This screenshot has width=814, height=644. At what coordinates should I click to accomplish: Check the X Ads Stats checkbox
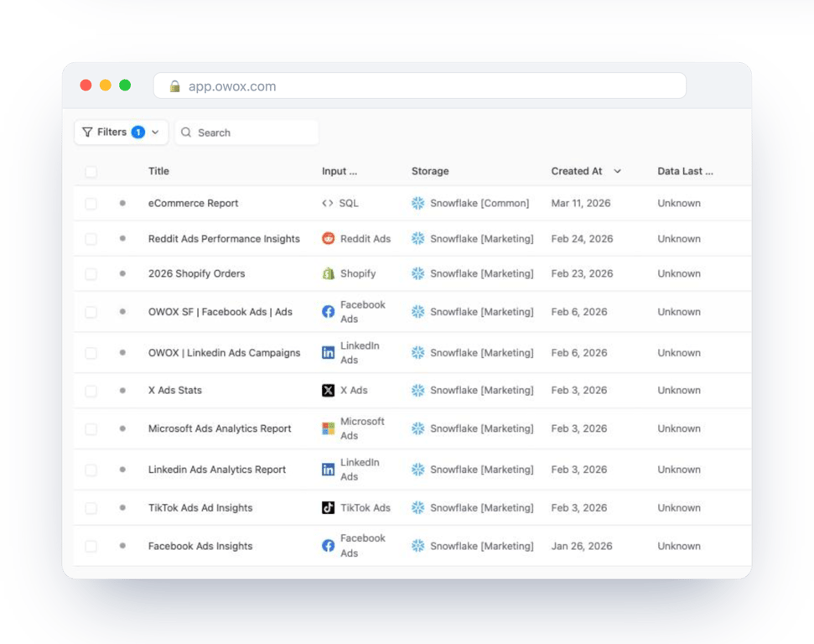pos(91,391)
